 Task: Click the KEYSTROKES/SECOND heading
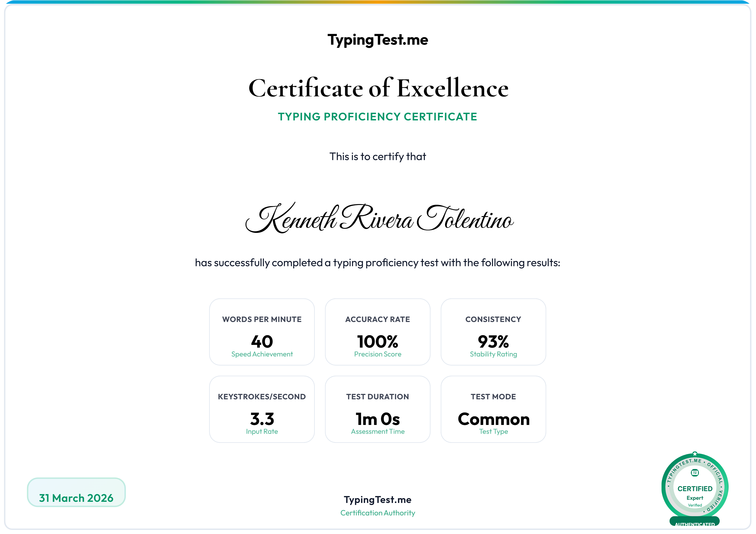[x=262, y=397]
